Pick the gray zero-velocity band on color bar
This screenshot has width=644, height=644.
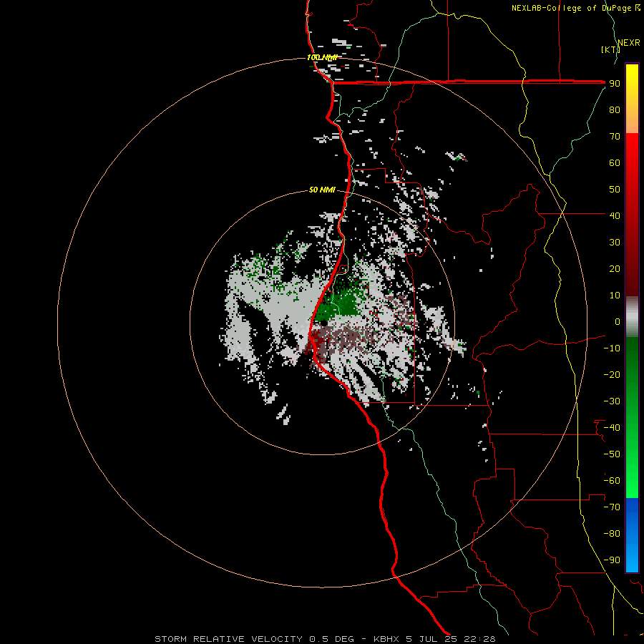click(x=632, y=316)
